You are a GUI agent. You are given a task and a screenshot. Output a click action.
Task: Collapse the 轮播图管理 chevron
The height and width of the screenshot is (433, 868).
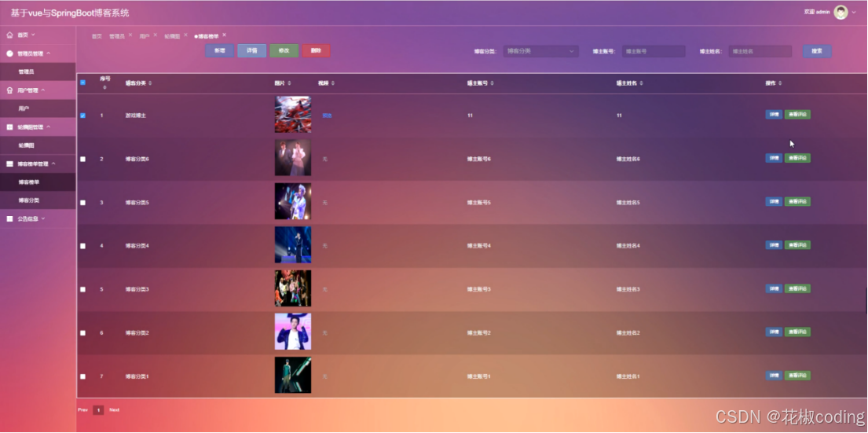[x=48, y=127]
